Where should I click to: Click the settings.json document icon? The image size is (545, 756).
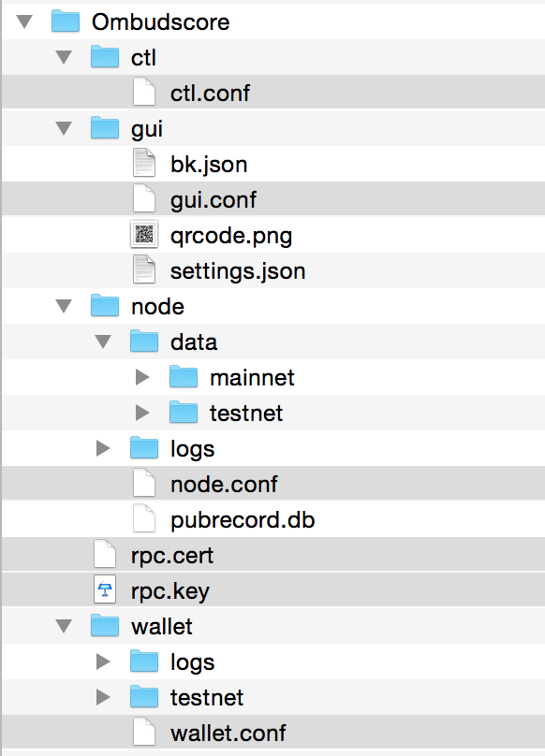click(x=144, y=270)
